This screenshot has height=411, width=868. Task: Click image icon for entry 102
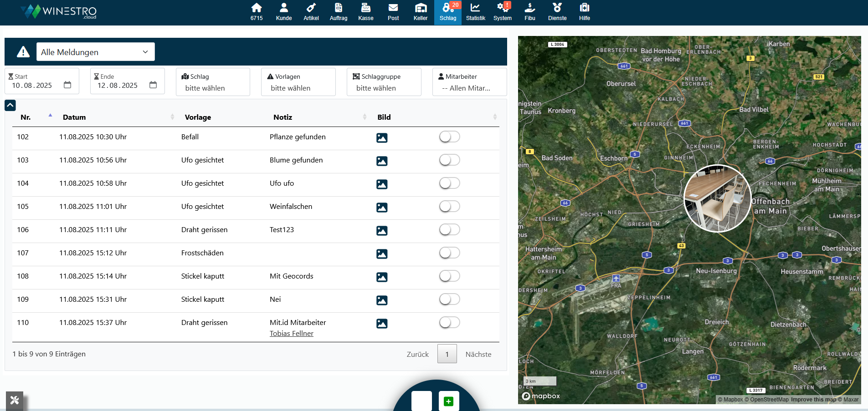[x=382, y=138]
